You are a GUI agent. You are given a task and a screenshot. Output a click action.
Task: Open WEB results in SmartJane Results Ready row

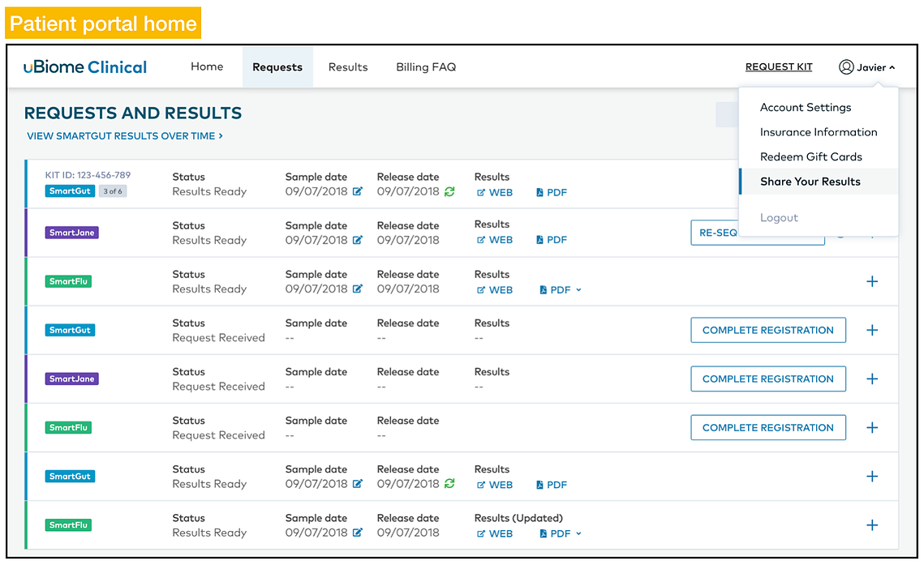pyautogui.click(x=494, y=240)
